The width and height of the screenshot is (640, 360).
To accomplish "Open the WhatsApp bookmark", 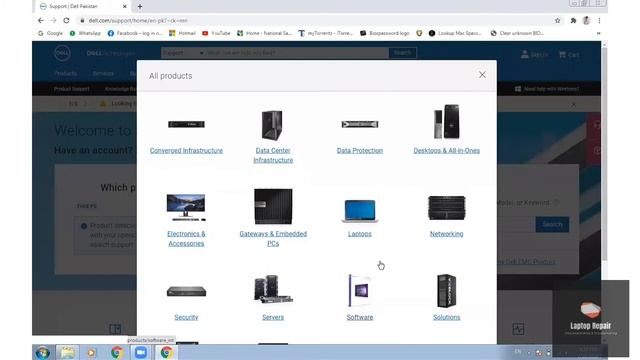I will pos(85,33).
